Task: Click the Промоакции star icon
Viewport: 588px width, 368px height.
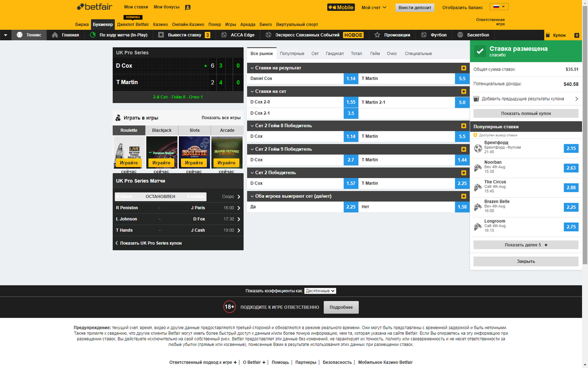Action: (x=377, y=35)
